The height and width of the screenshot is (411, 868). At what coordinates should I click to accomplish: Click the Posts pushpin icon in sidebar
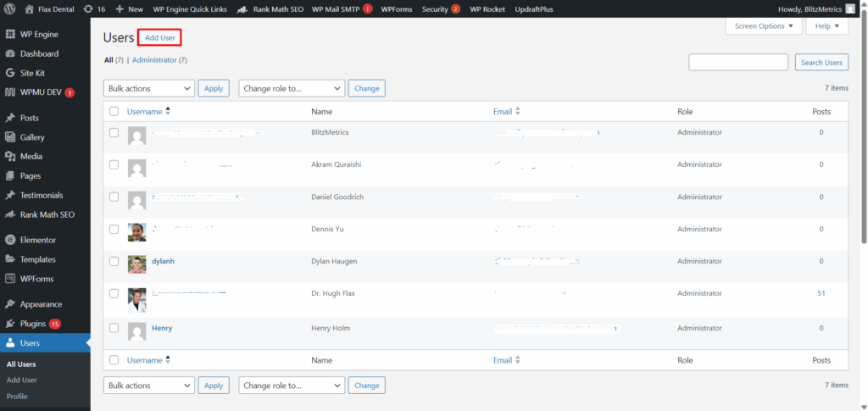pyautogui.click(x=10, y=118)
